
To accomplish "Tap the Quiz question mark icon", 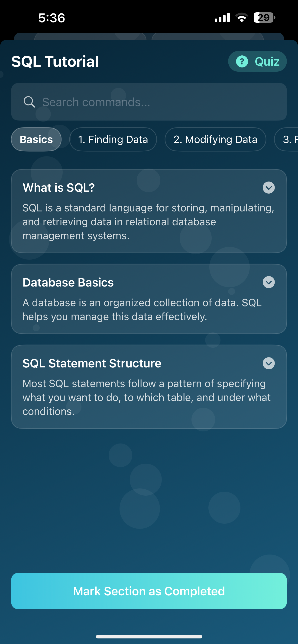I will (242, 61).
